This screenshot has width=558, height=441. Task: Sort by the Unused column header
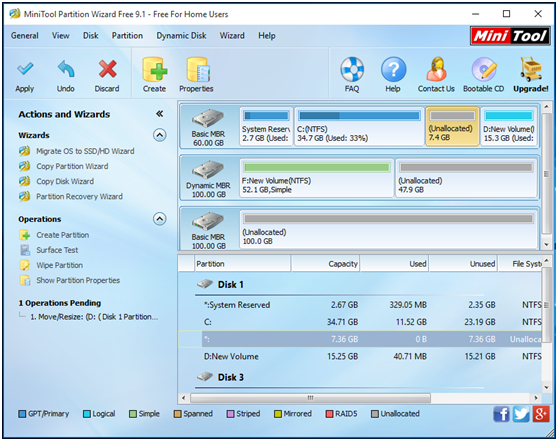[463, 264]
